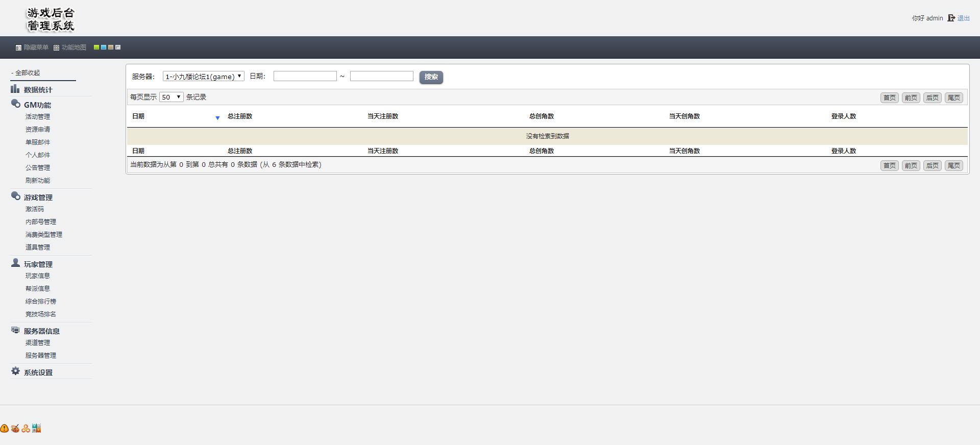Toggle sidebar with 隐藏菜单
Viewport: 980px width, 445px height.
click(x=32, y=47)
